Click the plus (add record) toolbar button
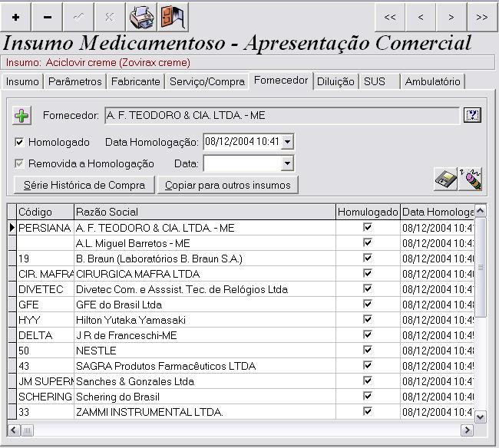This screenshot has width=499, height=448. coord(16,17)
